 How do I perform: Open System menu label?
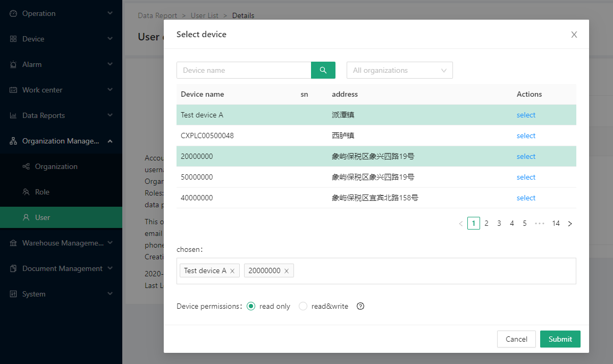coord(33,294)
